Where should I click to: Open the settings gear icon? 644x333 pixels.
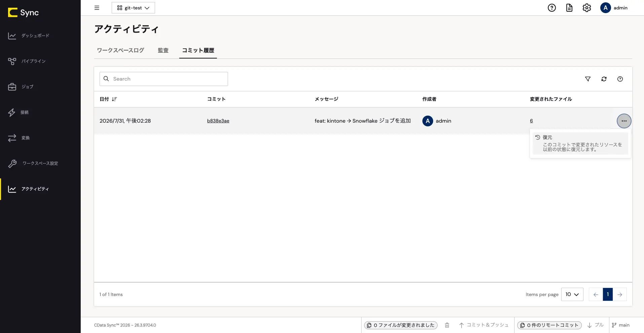pyautogui.click(x=586, y=8)
